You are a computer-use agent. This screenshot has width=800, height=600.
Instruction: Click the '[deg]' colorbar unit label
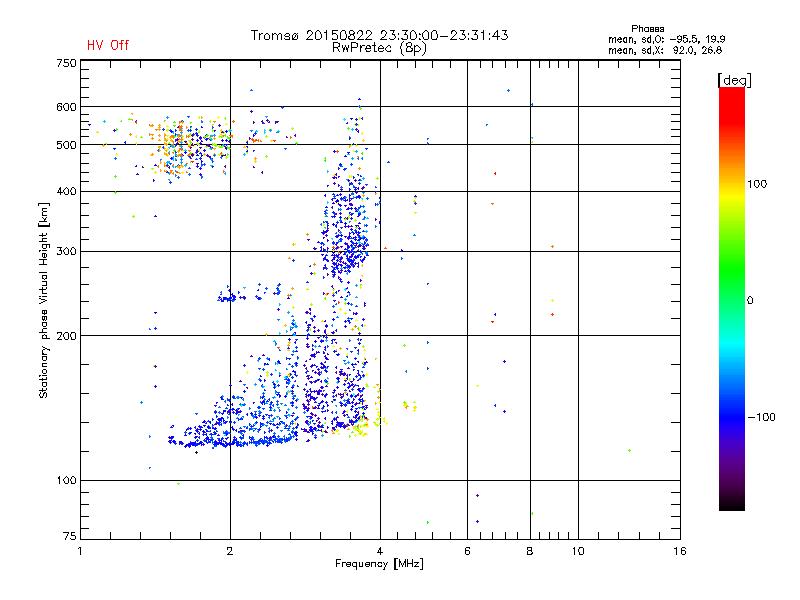click(734, 81)
